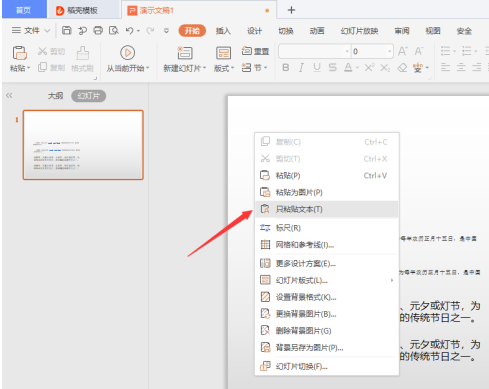
Task: Toggle Superscript formatting
Action: (369, 68)
